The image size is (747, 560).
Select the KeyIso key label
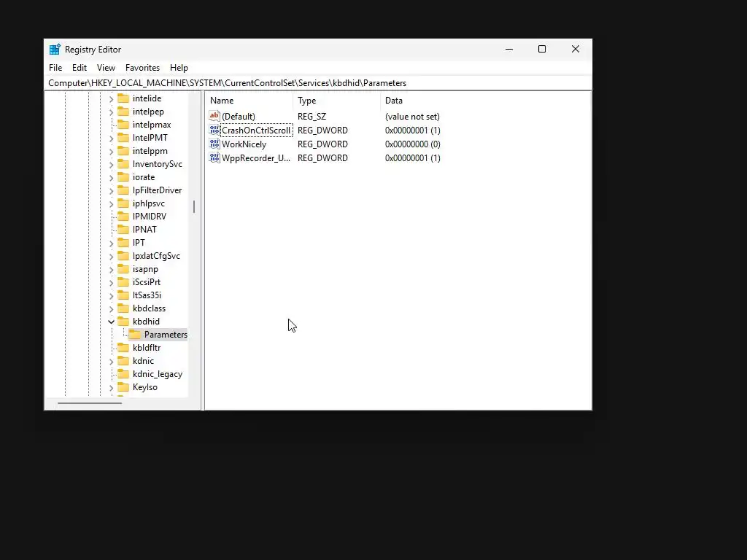coord(145,387)
